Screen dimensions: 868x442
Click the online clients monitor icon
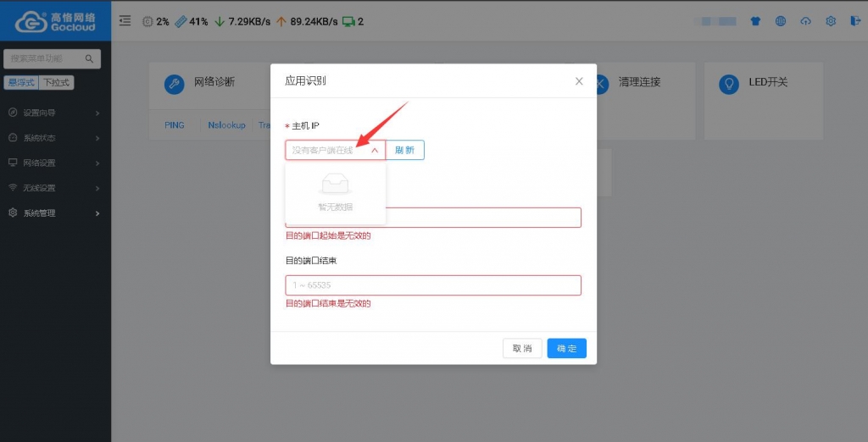point(348,21)
